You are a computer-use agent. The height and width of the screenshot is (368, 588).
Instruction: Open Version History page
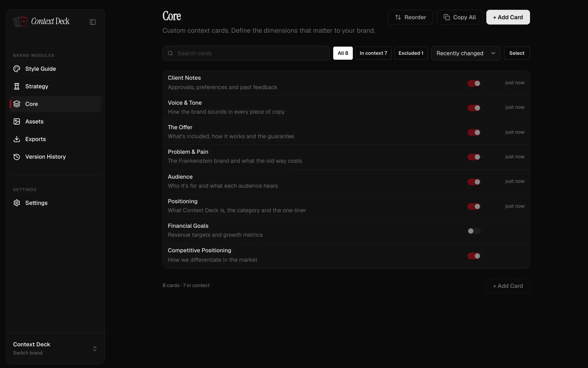[56, 157]
